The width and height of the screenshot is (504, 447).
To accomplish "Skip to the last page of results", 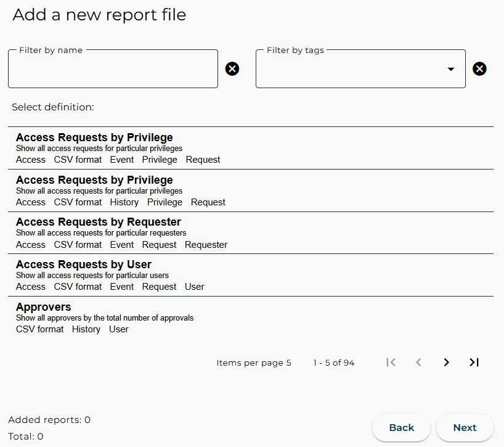I will click(474, 363).
